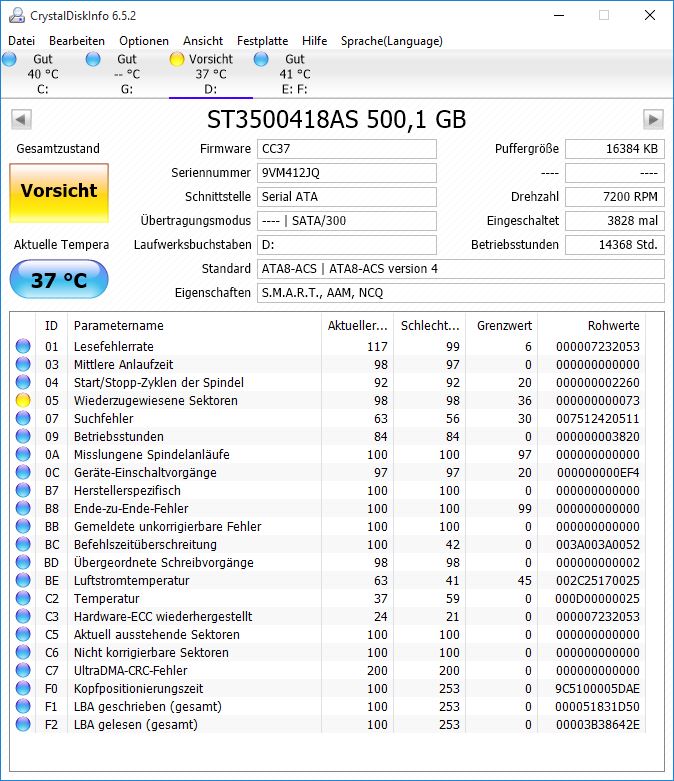This screenshot has height=781, width=674.
Task: Click status icon of row 09 Betriebsstunden
Action: click(23, 436)
